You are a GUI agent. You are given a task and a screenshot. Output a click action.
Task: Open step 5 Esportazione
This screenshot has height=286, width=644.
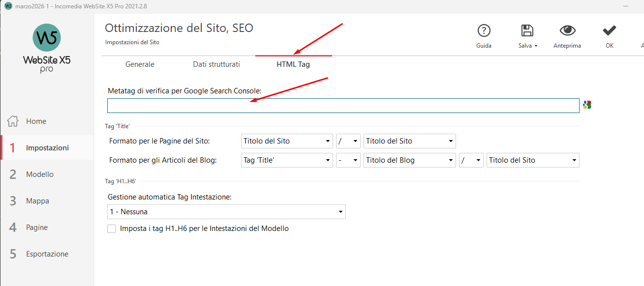point(47,254)
